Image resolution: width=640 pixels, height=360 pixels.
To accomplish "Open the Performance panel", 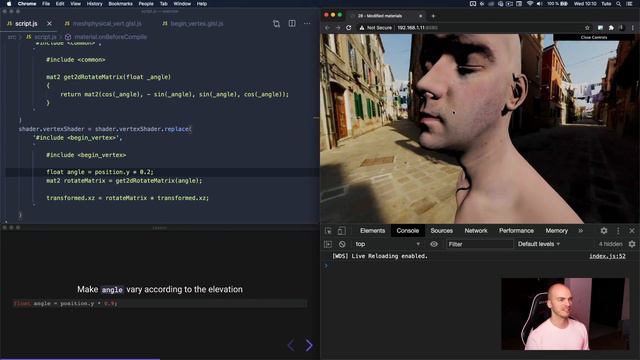I will coord(516,231).
